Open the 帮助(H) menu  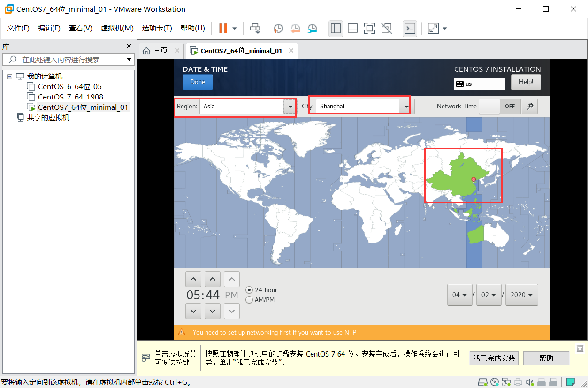pos(193,28)
